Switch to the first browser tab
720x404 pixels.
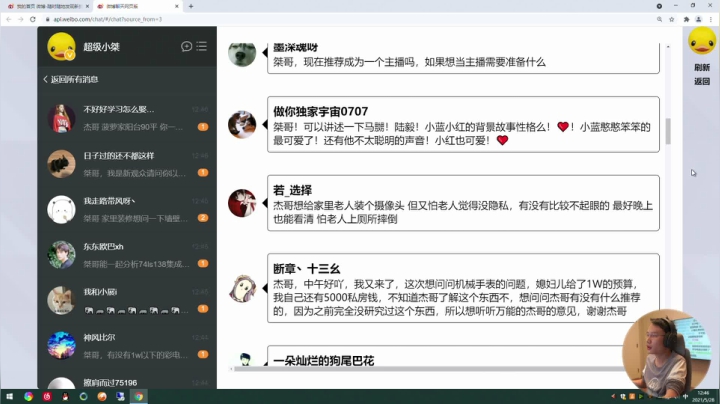pyautogui.click(x=47, y=6)
